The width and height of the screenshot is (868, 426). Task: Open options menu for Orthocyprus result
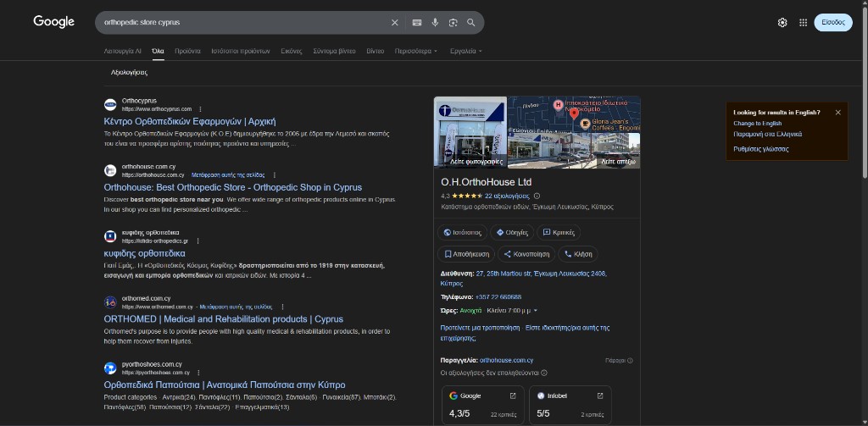pyautogui.click(x=200, y=109)
